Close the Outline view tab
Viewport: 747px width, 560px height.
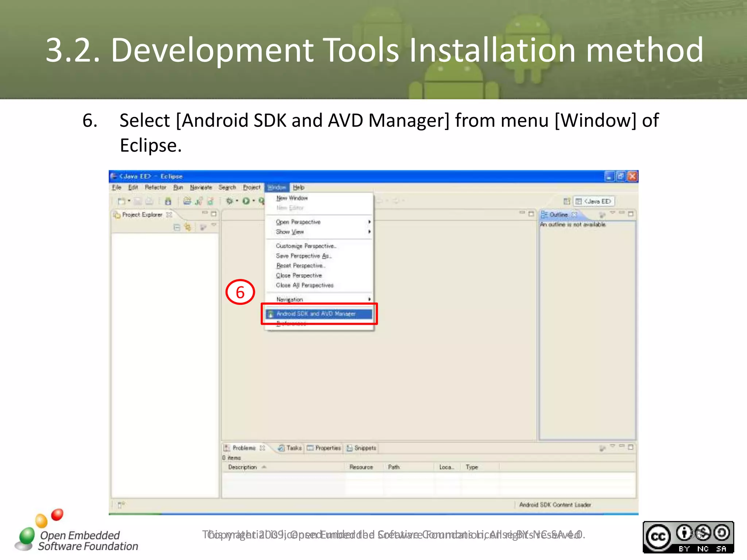click(x=574, y=215)
